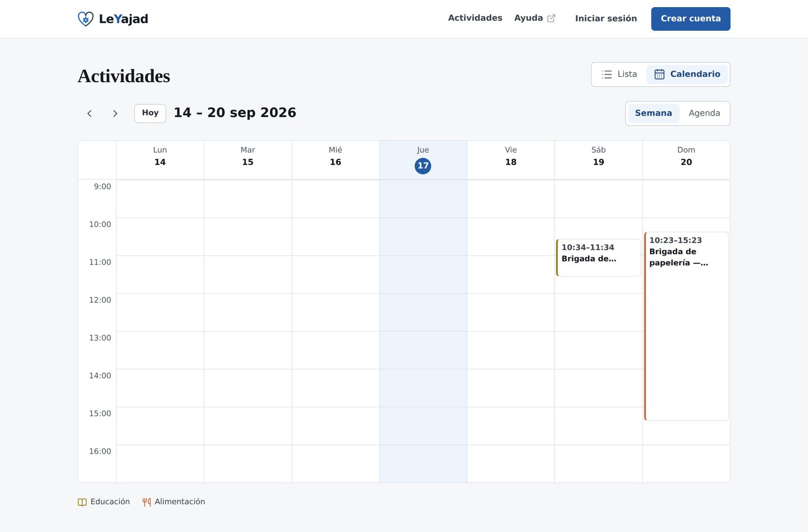Go to previous week with left chevron
The image size is (808, 532).
click(89, 113)
